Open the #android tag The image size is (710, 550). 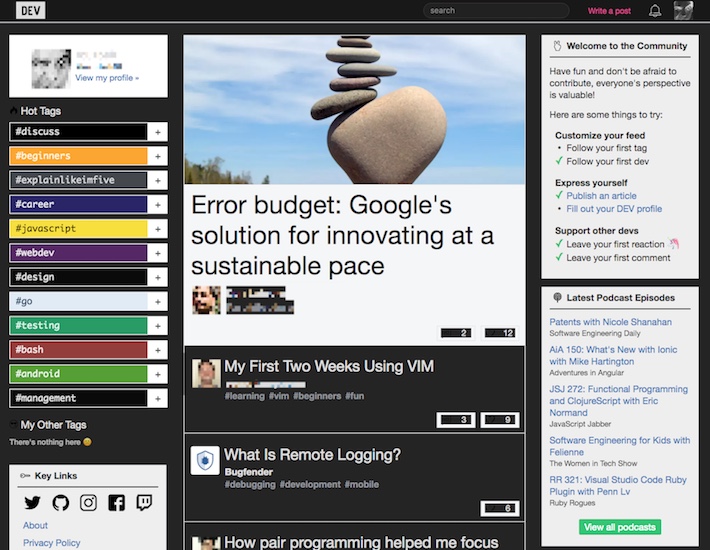[x=78, y=374]
